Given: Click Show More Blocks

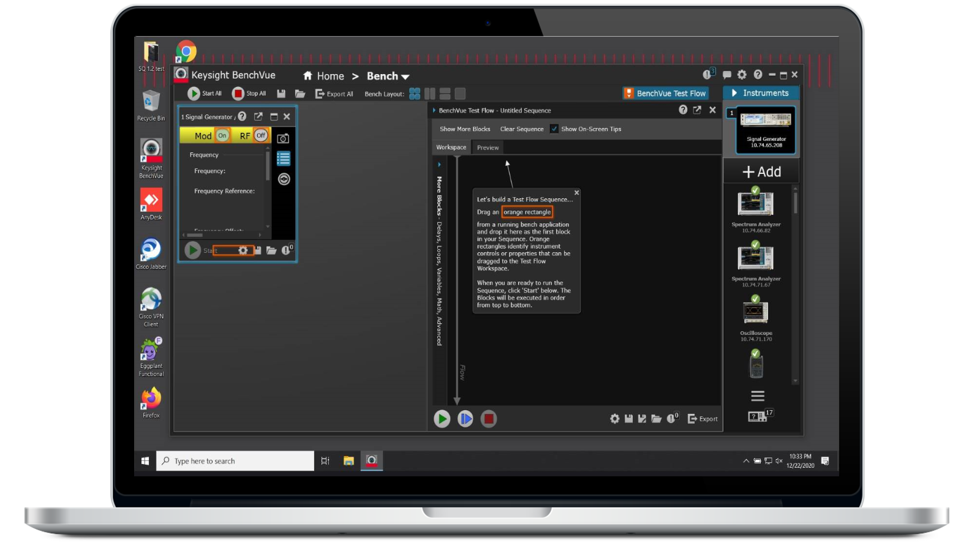Looking at the screenshot, I should [x=465, y=129].
